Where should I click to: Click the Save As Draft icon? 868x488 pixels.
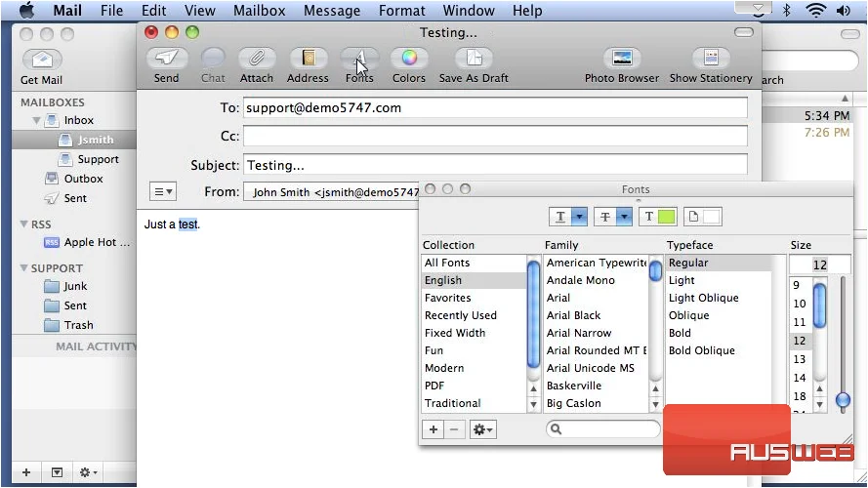(474, 59)
